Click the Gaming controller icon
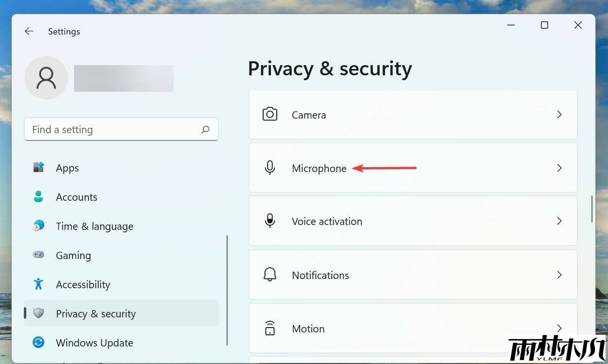 pos(39,255)
